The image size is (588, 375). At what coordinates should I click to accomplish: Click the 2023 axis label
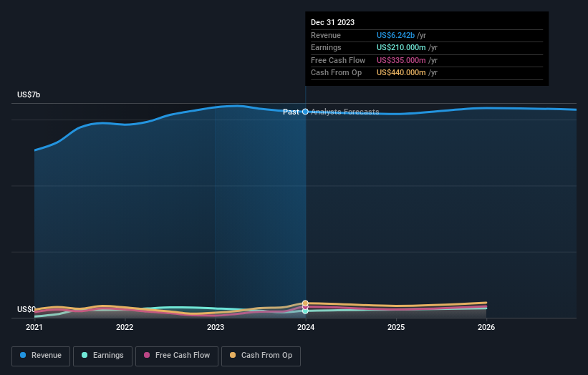[216, 328]
